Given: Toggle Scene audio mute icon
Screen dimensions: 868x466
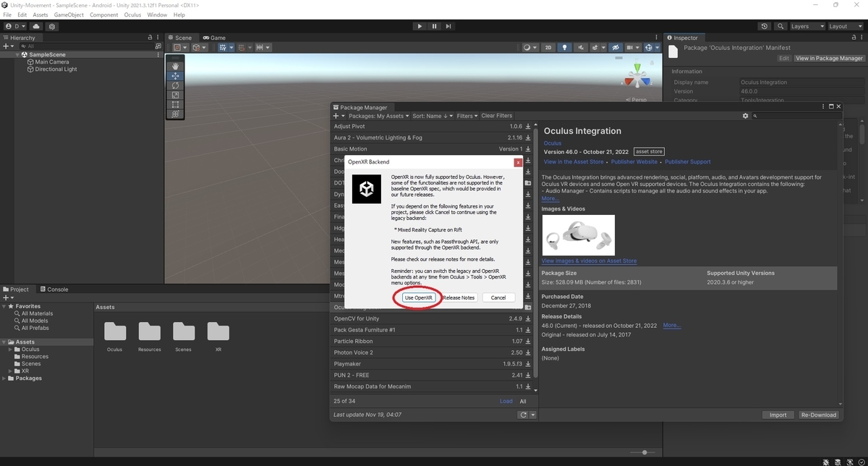Looking at the screenshot, I should [x=582, y=48].
